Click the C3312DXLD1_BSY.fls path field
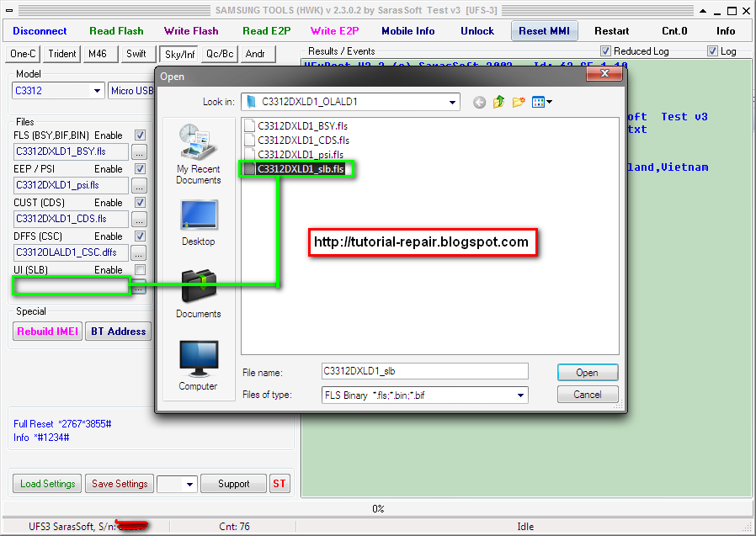 pyautogui.click(x=71, y=151)
